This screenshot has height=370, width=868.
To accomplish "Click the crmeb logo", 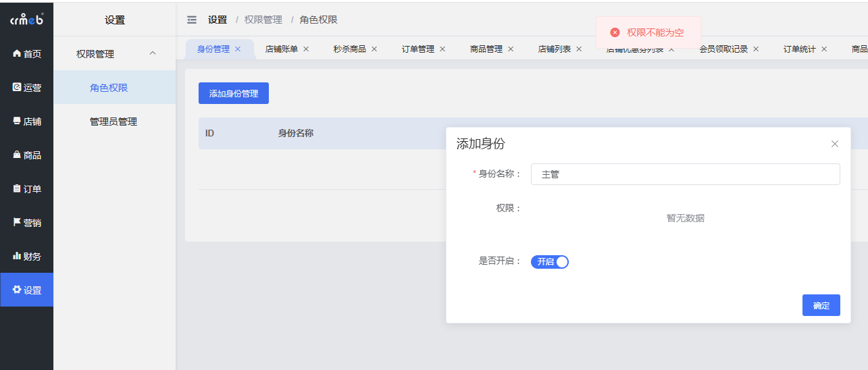I will pos(26,20).
